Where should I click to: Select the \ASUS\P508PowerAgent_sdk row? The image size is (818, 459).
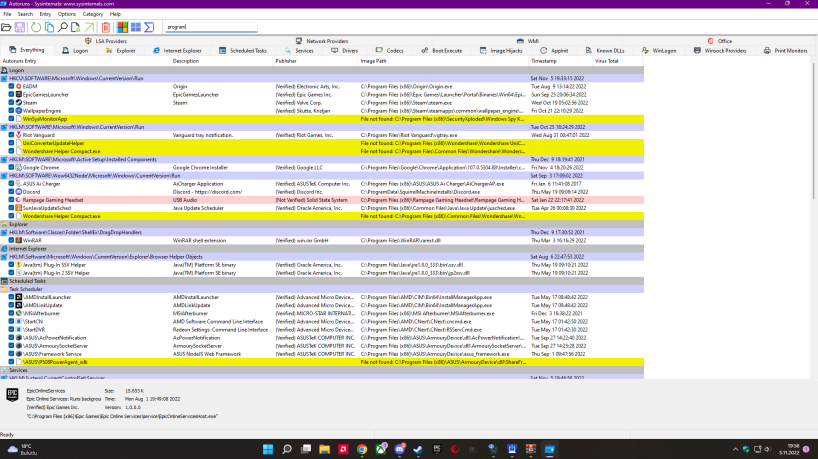(322, 362)
